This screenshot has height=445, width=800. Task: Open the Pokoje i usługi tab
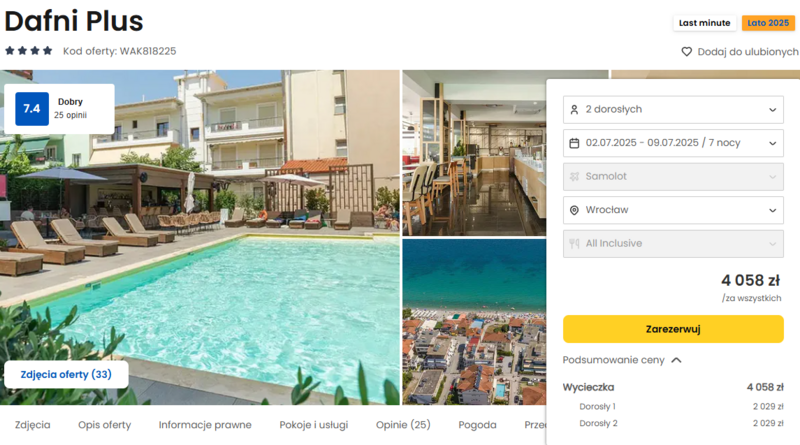coord(314,425)
